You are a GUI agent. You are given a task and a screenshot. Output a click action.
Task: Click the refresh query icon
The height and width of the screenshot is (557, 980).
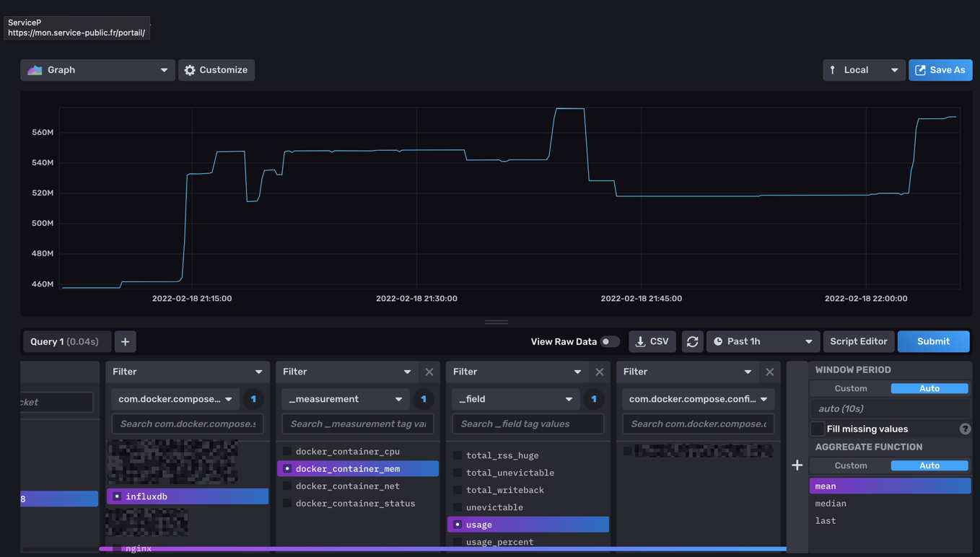pos(692,341)
